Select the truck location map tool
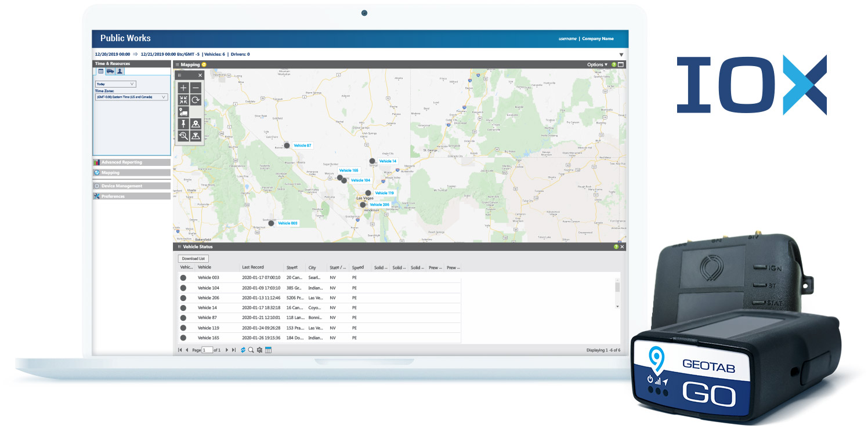 [183, 112]
